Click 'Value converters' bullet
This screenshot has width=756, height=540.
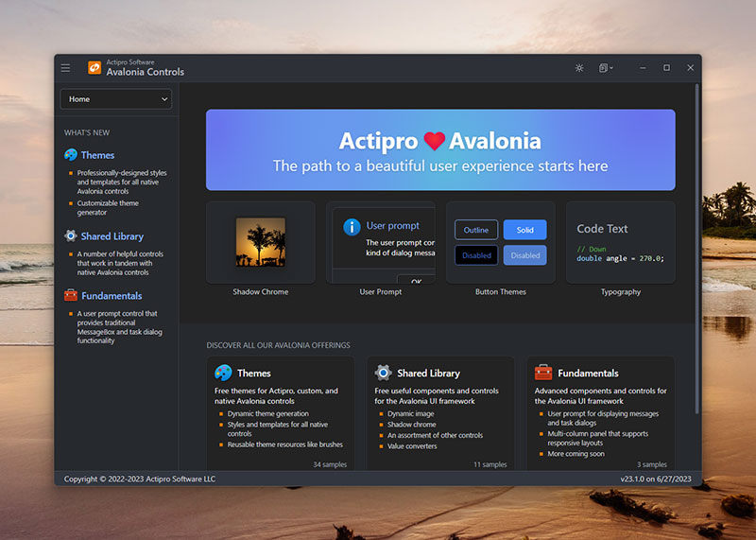(412, 446)
